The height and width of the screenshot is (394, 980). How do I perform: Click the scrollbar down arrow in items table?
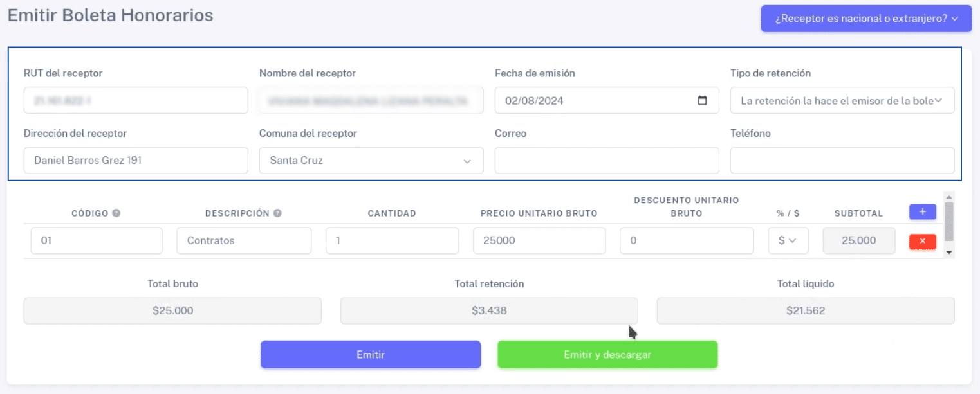coord(948,253)
